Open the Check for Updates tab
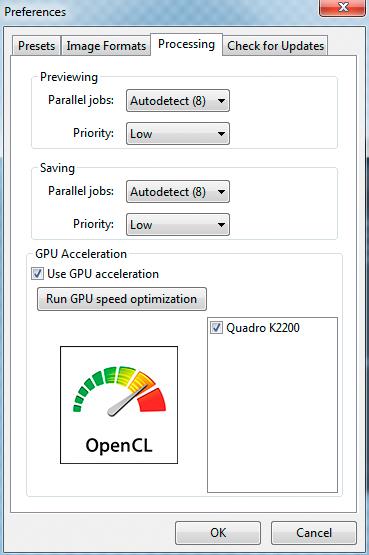The height and width of the screenshot is (555, 369). click(275, 46)
